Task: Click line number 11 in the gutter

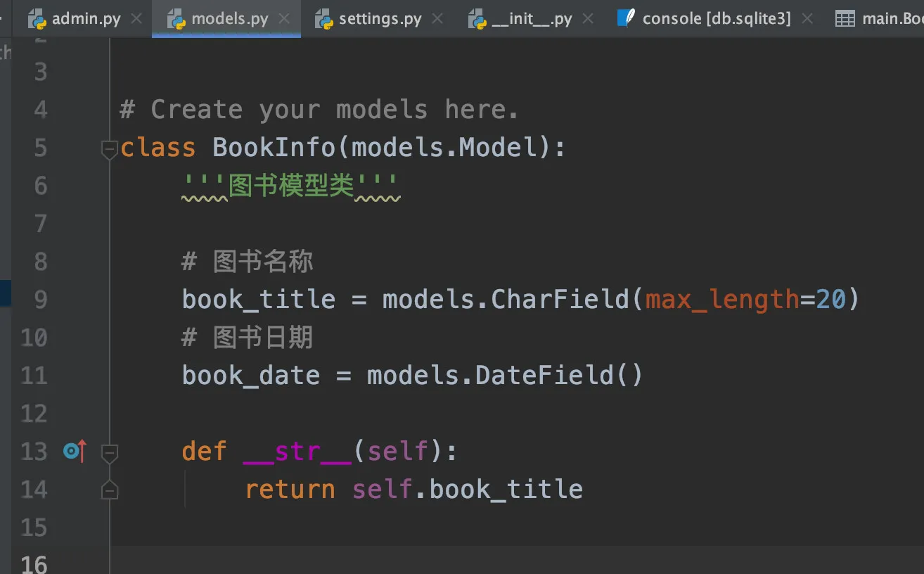Action: (x=34, y=376)
